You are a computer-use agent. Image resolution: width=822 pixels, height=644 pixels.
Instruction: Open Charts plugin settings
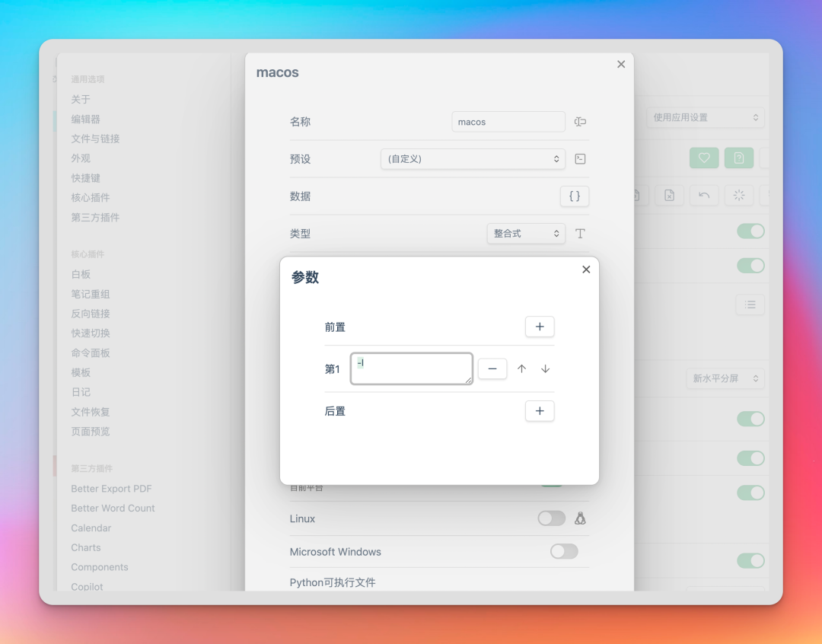(85, 547)
